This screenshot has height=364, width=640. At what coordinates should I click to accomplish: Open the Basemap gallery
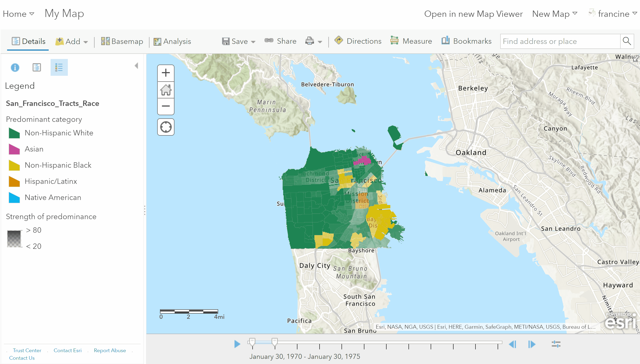pos(122,41)
